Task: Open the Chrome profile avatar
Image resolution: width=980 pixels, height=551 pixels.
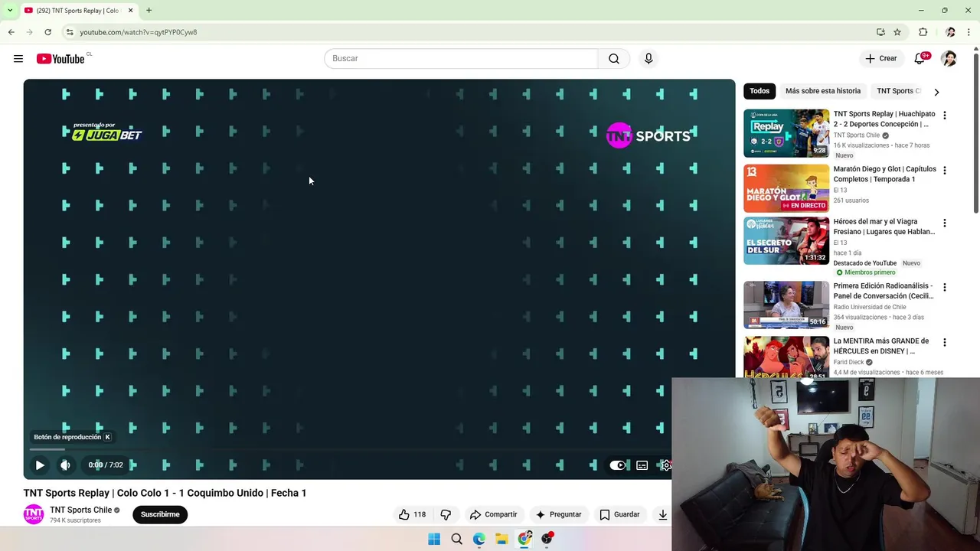Action: point(950,32)
